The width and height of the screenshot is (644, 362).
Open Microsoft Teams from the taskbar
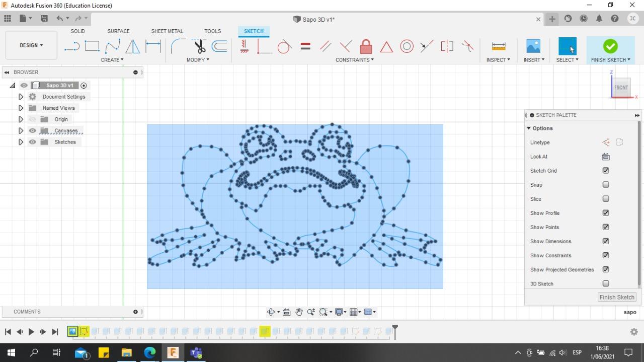tap(196, 352)
